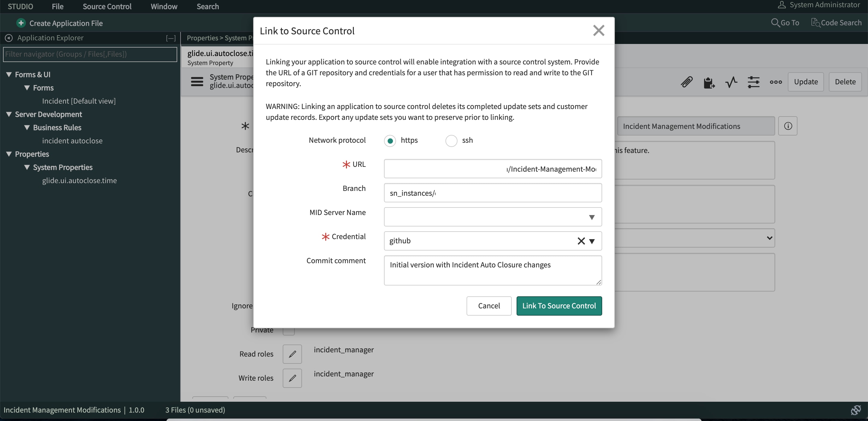Open the Credential dropdown arrow

592,241
